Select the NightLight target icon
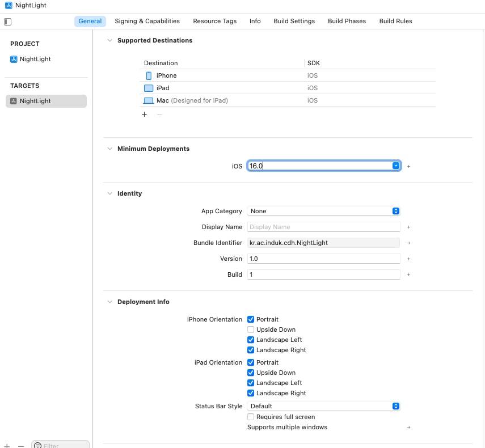 (x=14, y=101)
